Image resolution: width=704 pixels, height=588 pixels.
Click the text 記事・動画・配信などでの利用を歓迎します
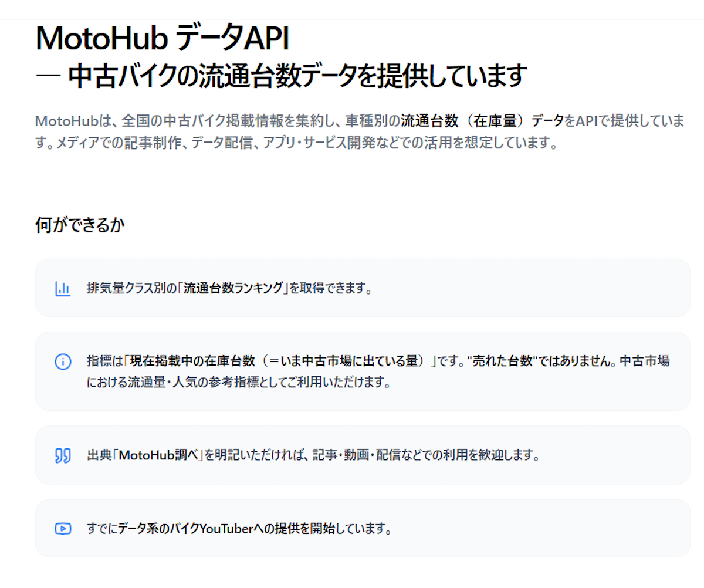pos(425,455)
